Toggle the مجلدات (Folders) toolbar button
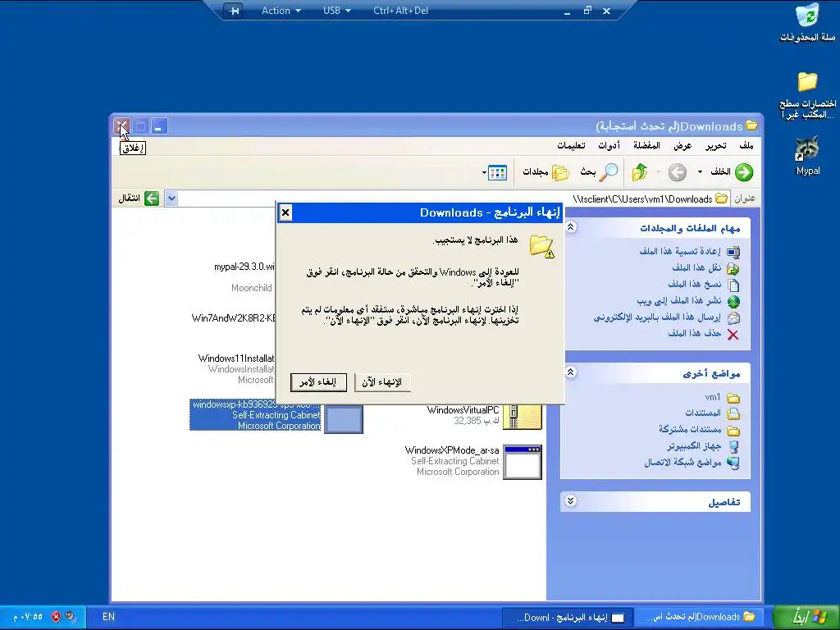The width and height of the screenshot is (840, 630). [546, 172]
